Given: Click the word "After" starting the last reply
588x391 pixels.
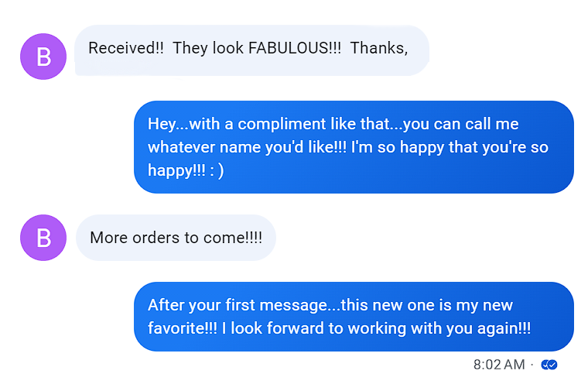Looking at the screenshot, I should [x=166, y=305].
